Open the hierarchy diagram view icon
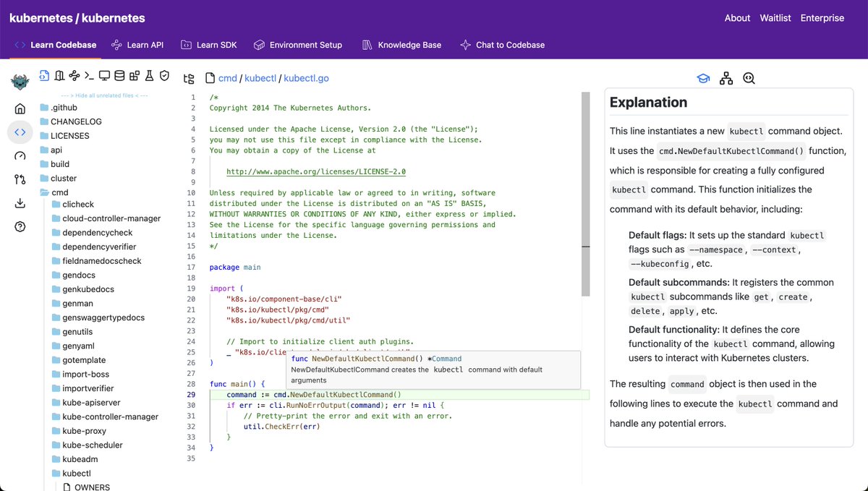 tap(726, 78)
